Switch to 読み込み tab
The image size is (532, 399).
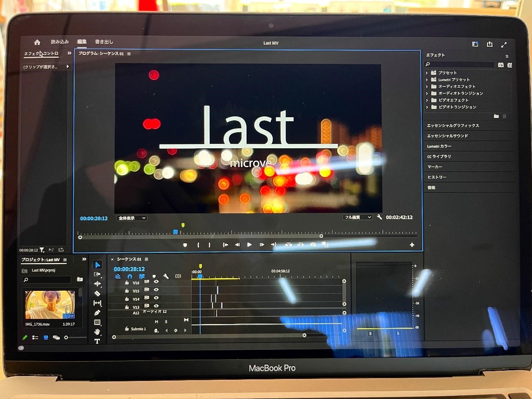(x=60, y=42)
